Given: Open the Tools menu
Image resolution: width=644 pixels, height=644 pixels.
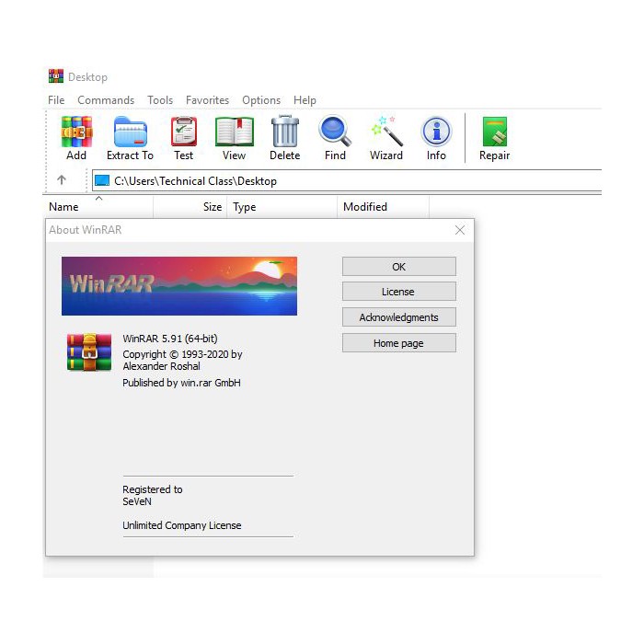Looking at the screenshot, I should click(x=160, y=100).
